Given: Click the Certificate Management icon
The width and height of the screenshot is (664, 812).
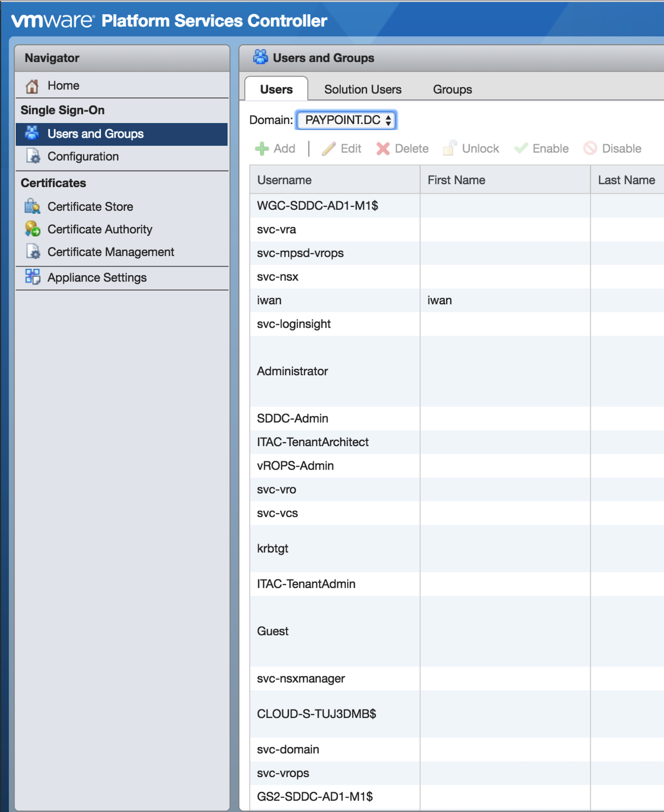Looking at the screenshot, I should (x=32, y=252).
